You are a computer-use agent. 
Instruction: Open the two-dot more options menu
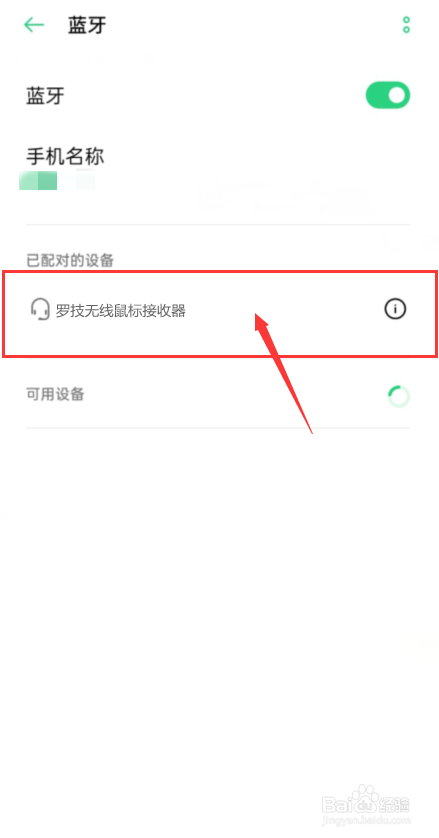[x=406, y=25]
